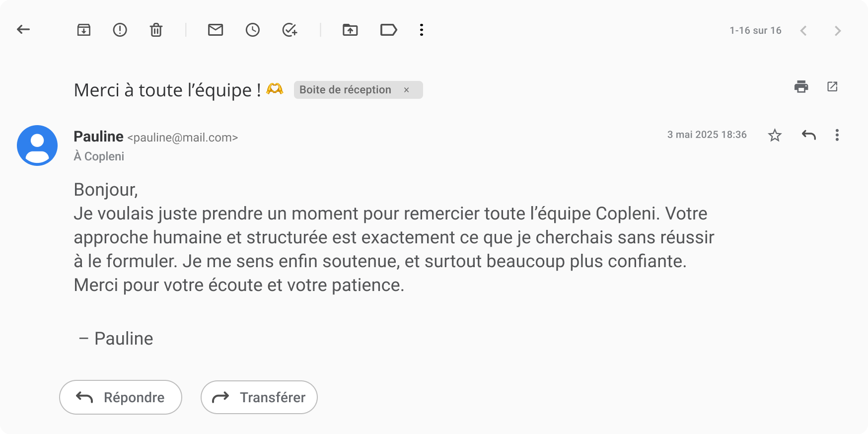The height and width of the screenshot is (434, 868).
Task: Go to the next email arrow
Action: [x=837, y=31]
